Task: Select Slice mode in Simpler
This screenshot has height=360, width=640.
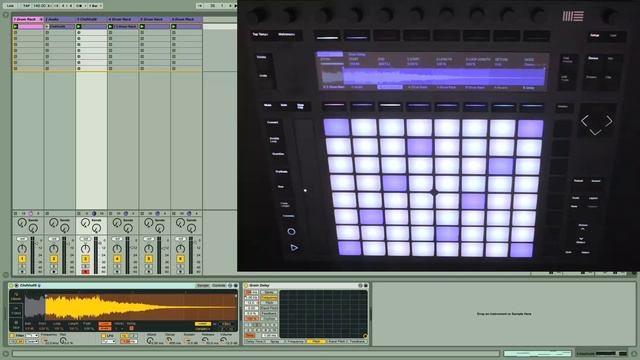Action: [x=16, y=325]
